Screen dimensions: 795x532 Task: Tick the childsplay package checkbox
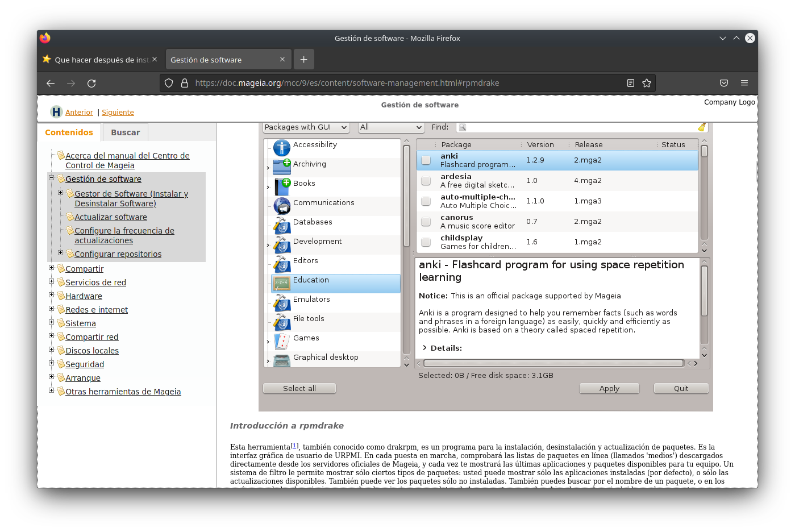pos(426,242)
